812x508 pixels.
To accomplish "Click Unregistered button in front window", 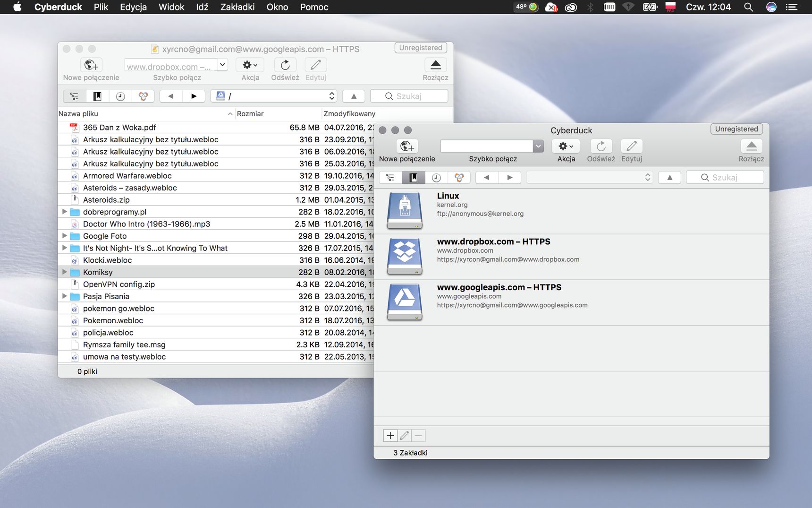I will (736, 129).
